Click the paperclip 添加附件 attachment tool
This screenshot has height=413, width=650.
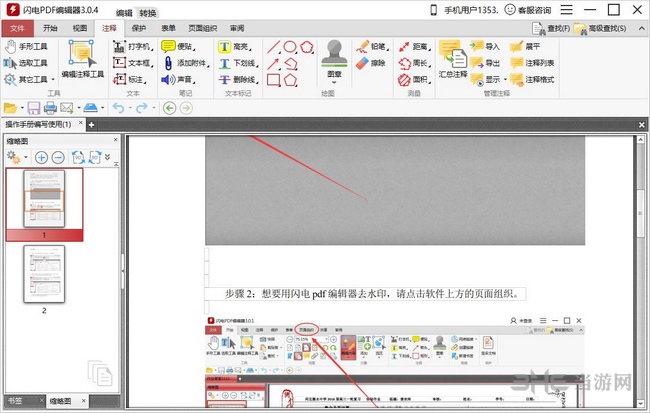point(185,63)
